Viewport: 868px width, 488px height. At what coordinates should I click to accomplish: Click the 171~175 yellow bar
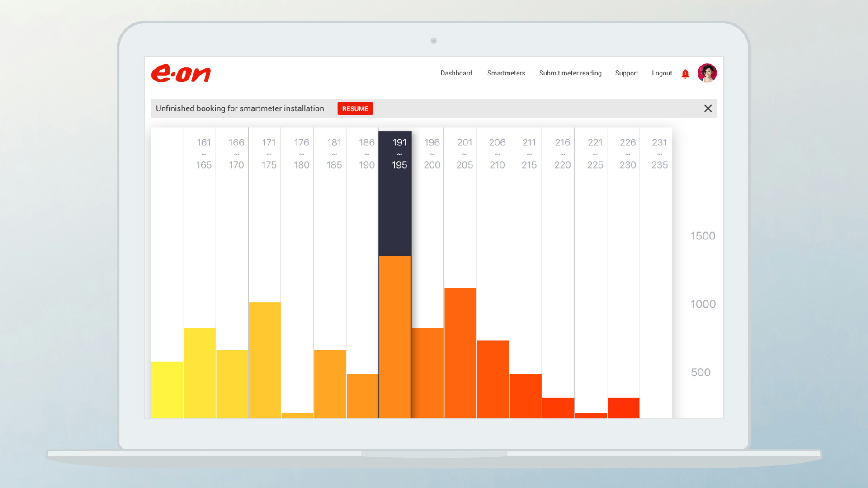click(264, 359)
